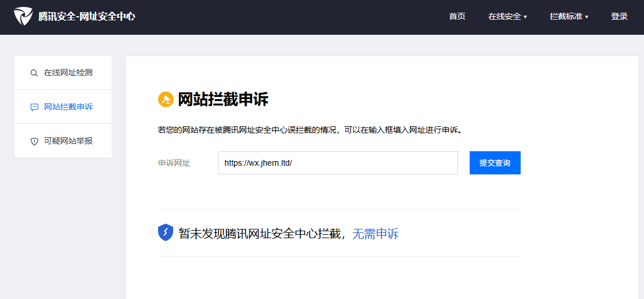The width and height of the screenshot is (644, 299).
Task: Click the 提交查询 submit button
Action: (495, 163)
